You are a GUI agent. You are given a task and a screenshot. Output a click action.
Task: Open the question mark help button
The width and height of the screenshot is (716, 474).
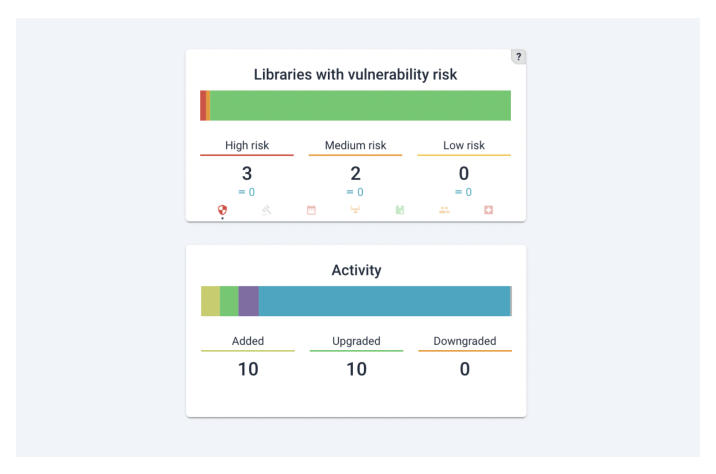[518, 57]
